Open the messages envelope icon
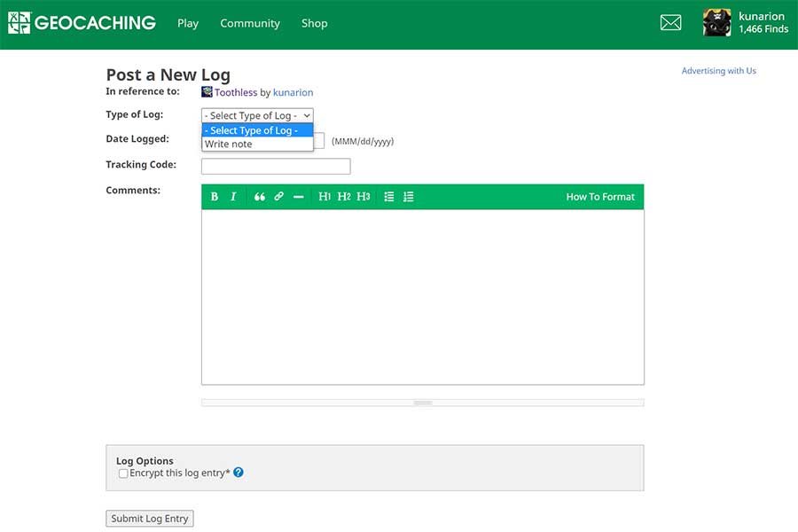The width and height of the screenshot is (798, 532). click(x=670, y=22)
